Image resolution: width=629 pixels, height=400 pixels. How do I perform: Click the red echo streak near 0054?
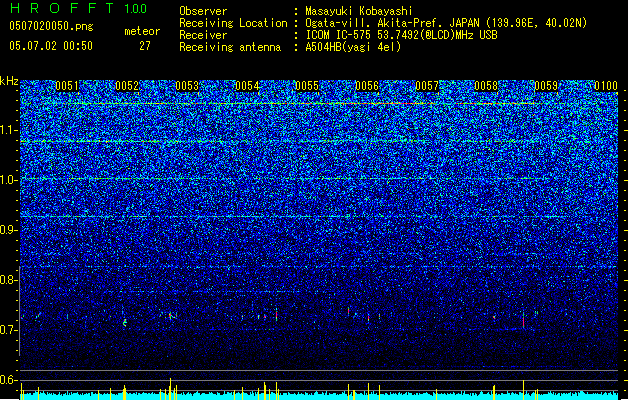coord(276,314)
